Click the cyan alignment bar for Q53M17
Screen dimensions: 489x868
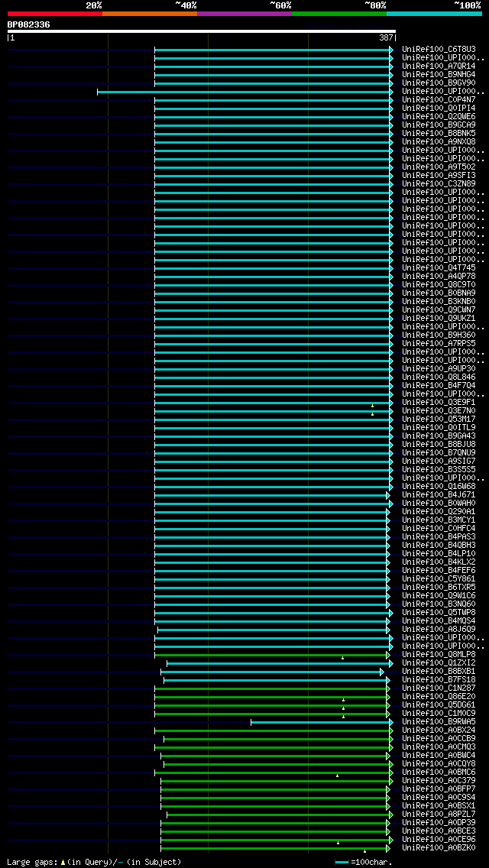pos(272,419)
